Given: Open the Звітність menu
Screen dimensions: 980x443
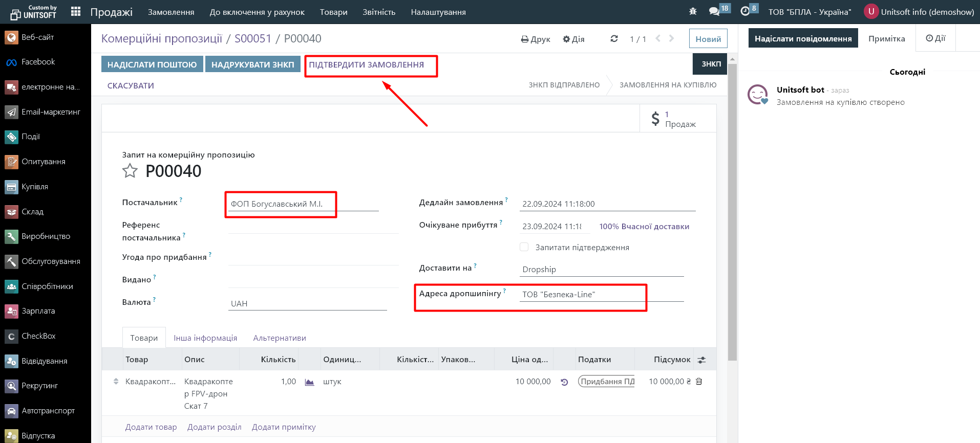Looking at the screenshot, I should (379, 12).
